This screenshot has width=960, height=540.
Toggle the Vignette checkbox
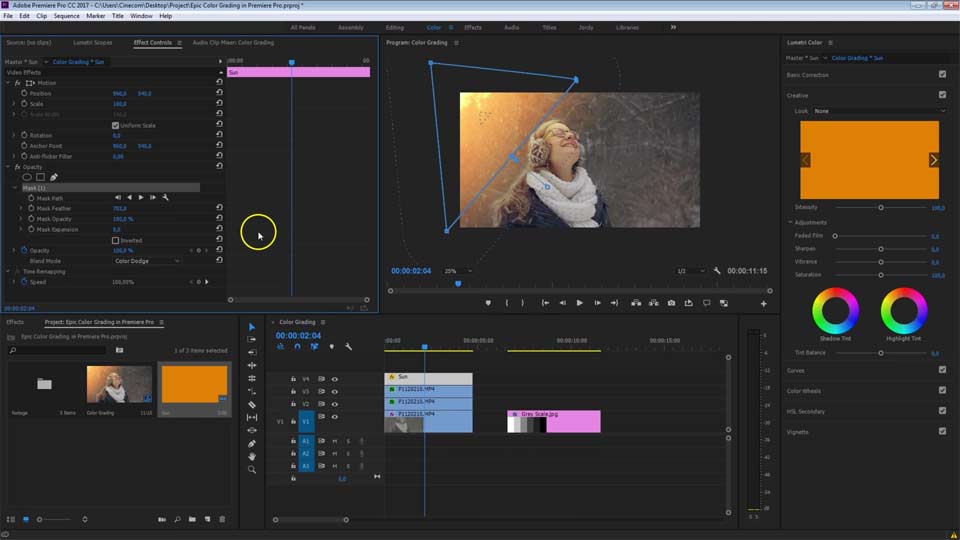coord(942,431)
